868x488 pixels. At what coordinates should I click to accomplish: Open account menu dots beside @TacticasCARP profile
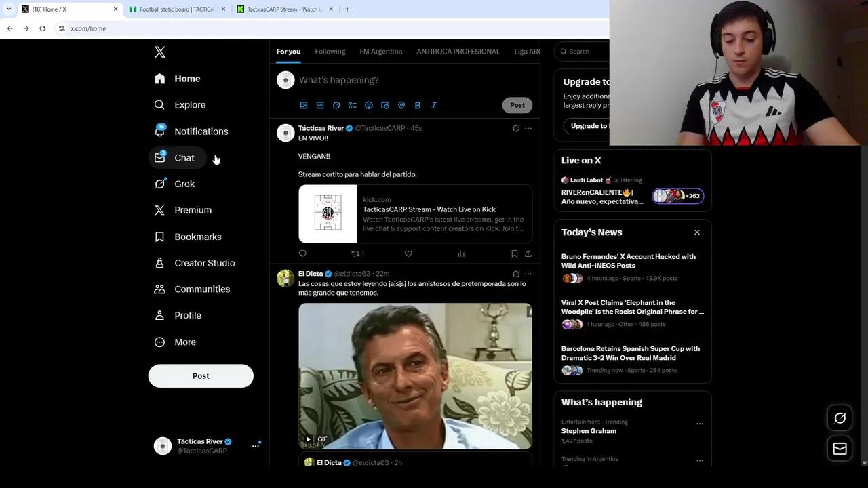pyautogui.click(x=256, y=446)
